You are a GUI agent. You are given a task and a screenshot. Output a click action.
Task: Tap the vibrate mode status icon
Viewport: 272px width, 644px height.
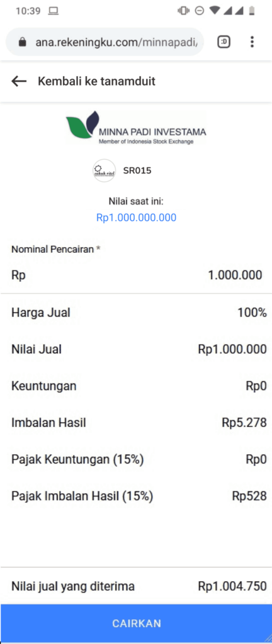[183, 11]
